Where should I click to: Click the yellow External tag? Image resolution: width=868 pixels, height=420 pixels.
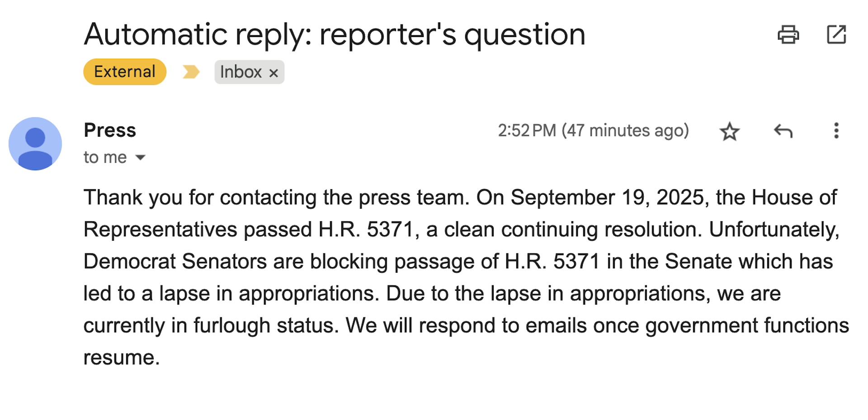tap(125, 72)
